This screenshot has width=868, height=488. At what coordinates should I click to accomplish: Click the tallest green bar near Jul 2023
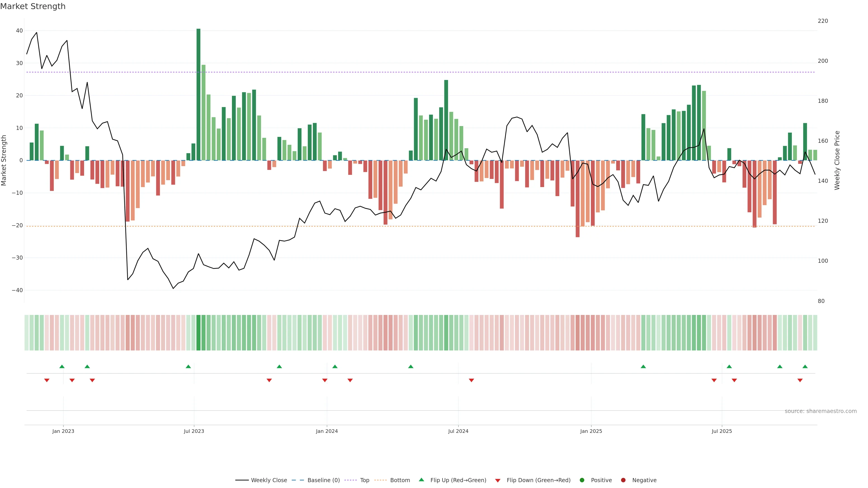coord(198,94)
